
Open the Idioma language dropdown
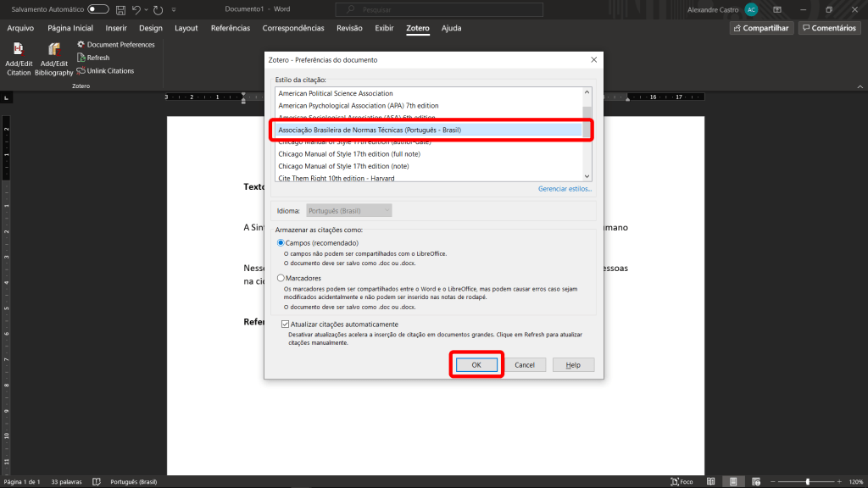point(348,210)
